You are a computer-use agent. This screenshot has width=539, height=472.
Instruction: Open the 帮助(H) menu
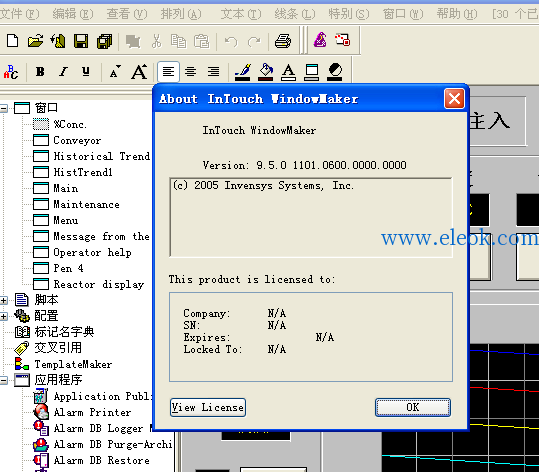pyautogui.click(x=457, y=14)
